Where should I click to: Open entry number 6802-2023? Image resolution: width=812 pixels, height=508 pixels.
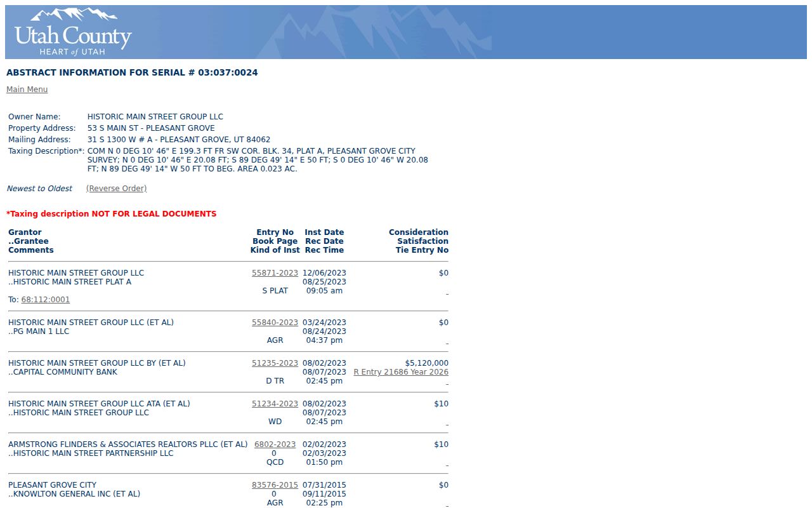(x=275, y=444)
